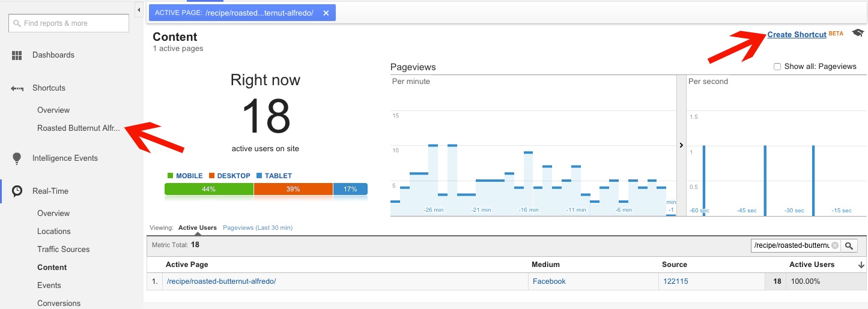Open the Roasted Butternut Alfredo shortcut
Screen dimensions: 868x309
pos(78,128)
